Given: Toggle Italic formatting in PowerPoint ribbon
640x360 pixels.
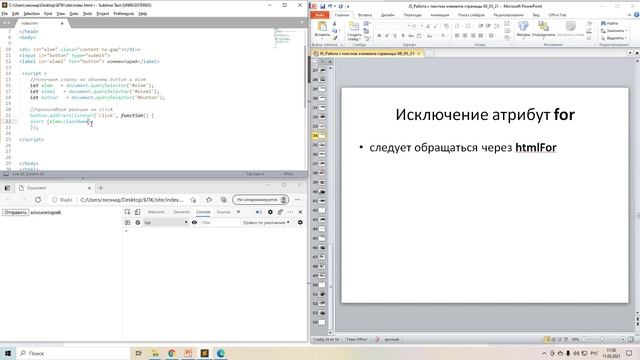Looking at the screenshot, I should [x=387, y=36].
